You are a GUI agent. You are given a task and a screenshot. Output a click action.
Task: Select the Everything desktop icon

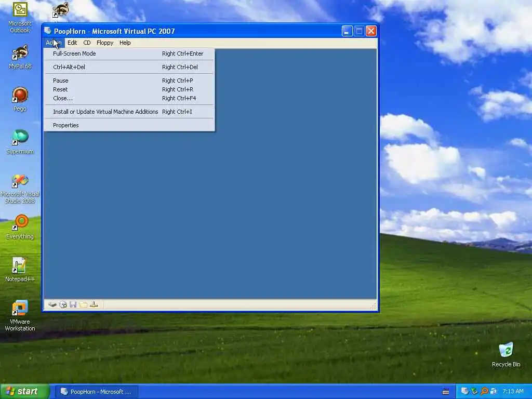(20, 227)
